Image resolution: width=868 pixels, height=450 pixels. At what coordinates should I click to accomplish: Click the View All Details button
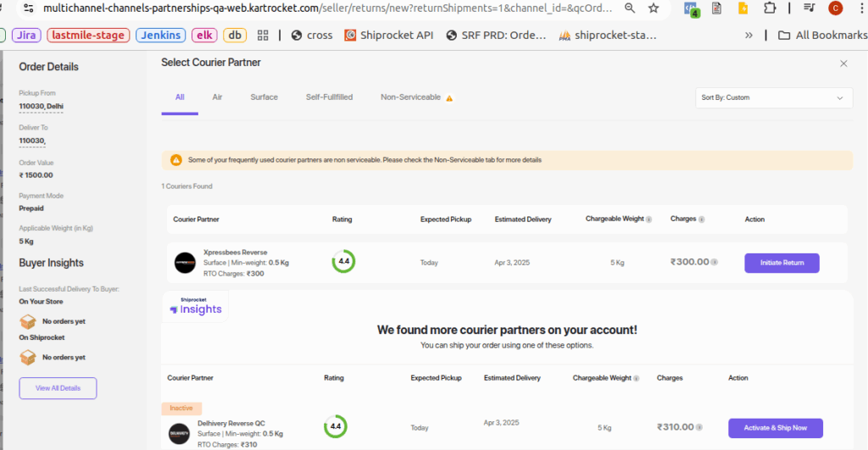(x=58, y=388)
